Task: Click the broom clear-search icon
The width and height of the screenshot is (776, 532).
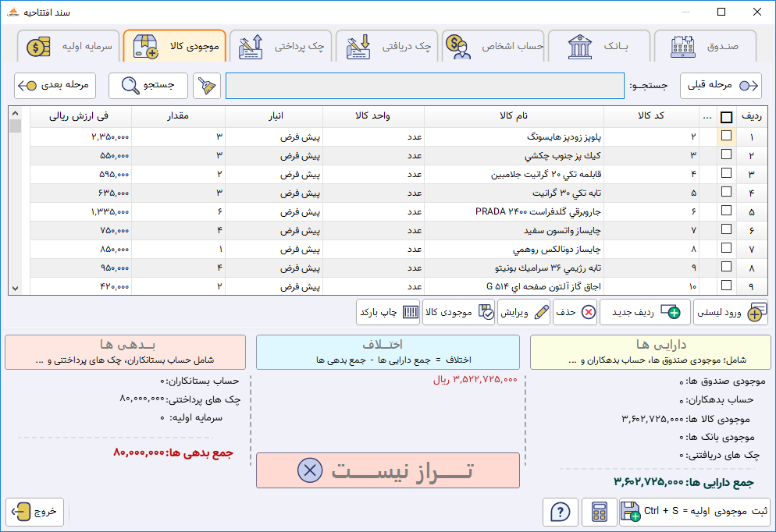Action: coord(207,86)
